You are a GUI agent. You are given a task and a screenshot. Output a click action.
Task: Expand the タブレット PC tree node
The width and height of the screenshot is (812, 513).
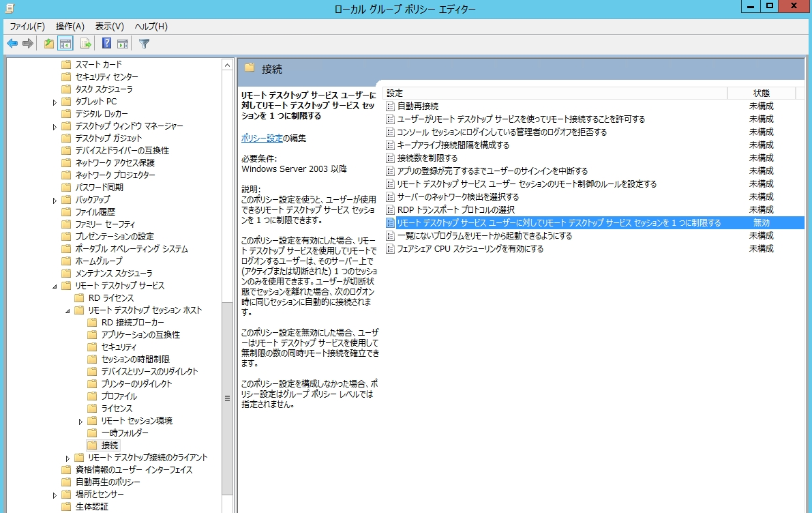(x=55, y=102)
